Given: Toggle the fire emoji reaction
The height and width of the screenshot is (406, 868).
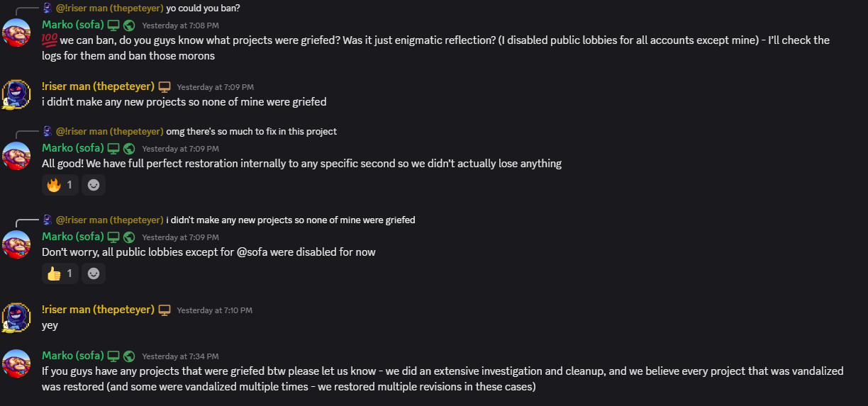Looking at the screenshot, I should coord(60,185).
